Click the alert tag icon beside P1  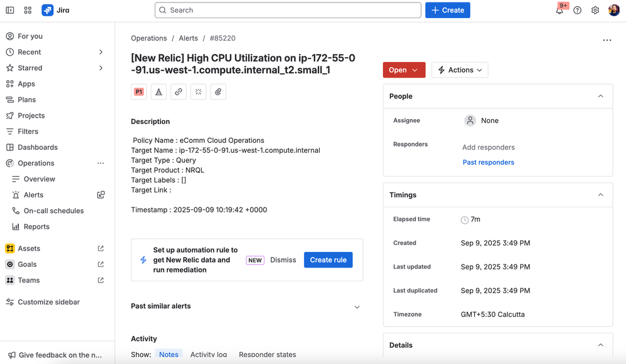click(x=159, y=92)
